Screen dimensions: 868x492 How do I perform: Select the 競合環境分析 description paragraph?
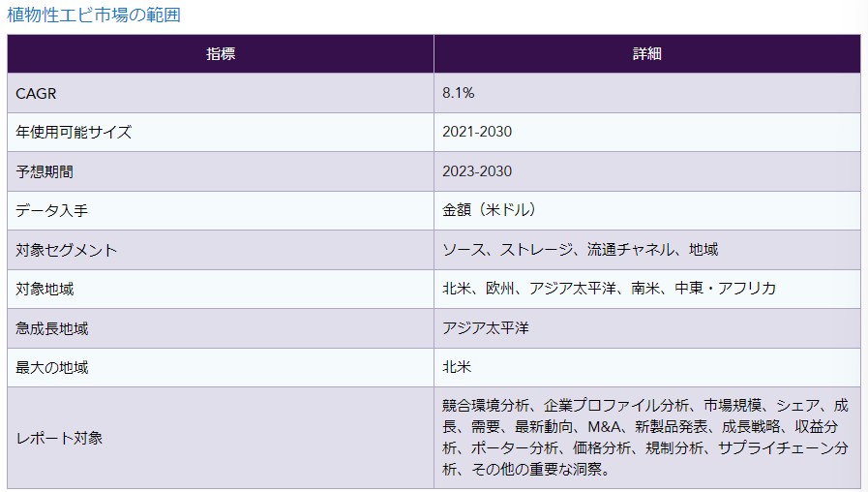[644, 438]
